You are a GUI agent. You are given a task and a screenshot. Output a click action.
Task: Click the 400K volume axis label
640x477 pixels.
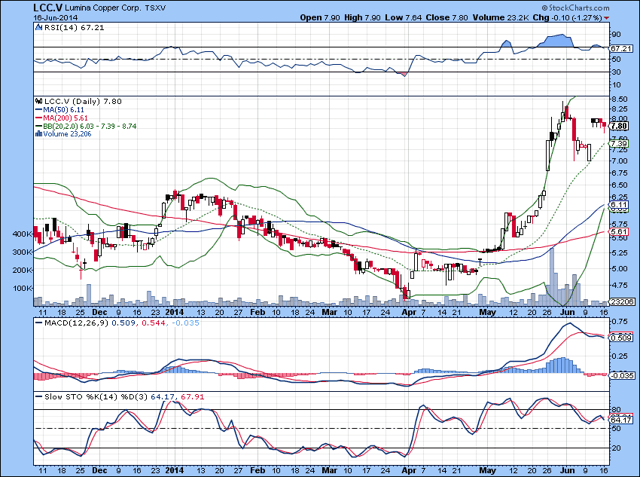22,234
